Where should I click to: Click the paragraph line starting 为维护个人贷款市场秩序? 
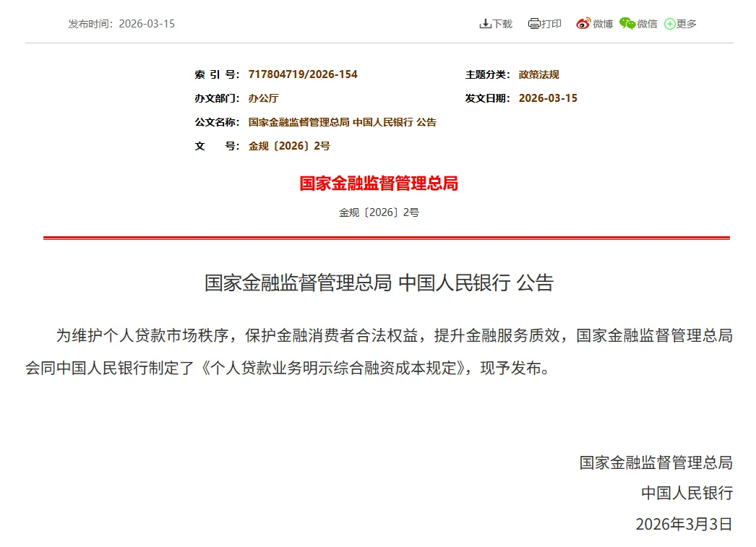(x=395, y=335)
